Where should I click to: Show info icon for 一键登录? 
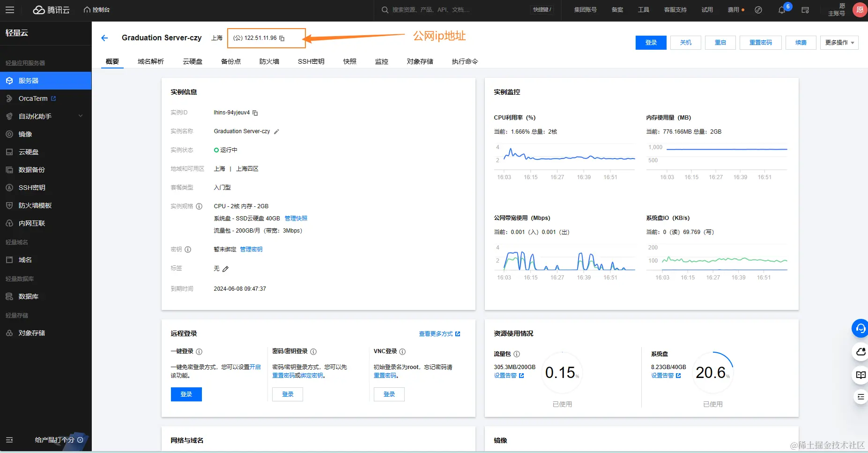pos(199,352)
